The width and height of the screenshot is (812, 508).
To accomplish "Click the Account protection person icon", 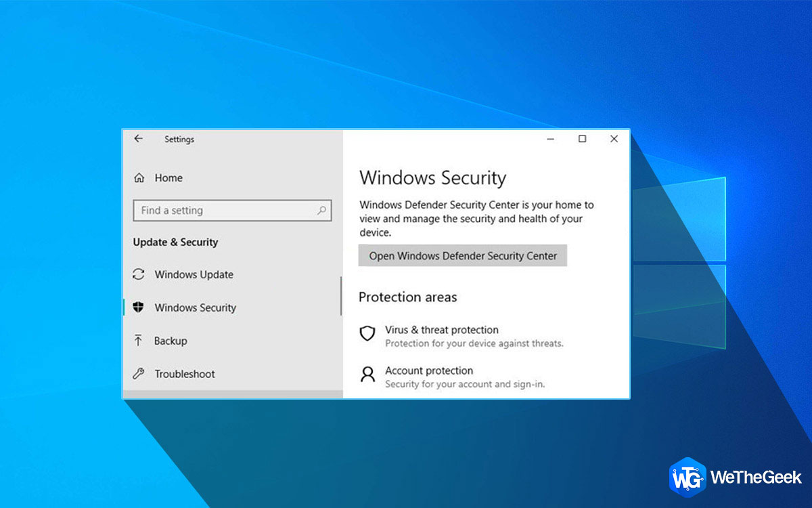I will pos(367,375).
